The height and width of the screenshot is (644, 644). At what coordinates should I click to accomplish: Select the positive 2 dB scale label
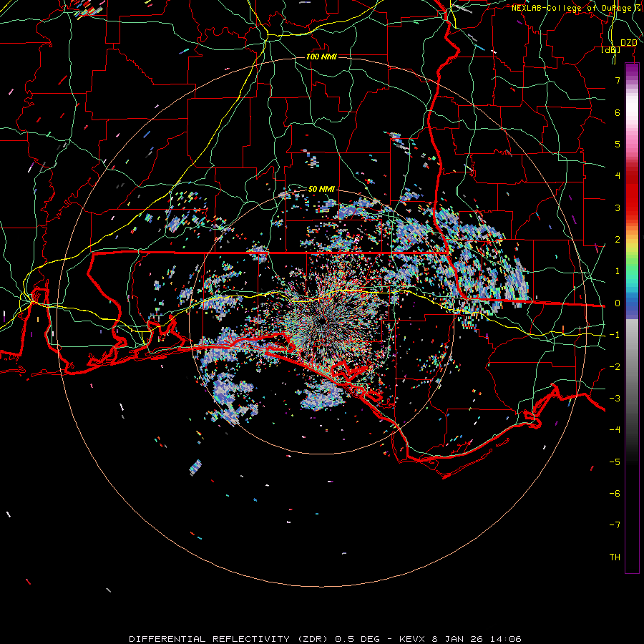[x=618, y=240]
